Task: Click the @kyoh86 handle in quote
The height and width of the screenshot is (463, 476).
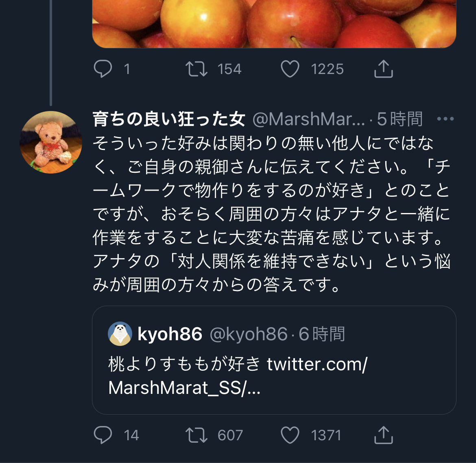Action: [248, 334]
